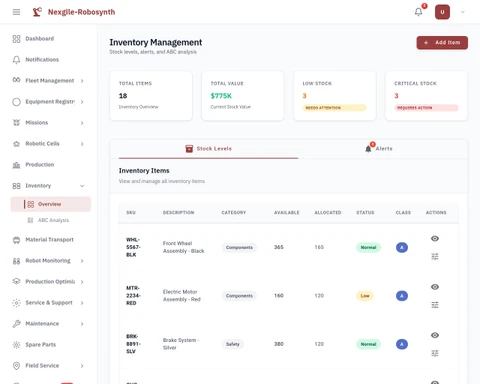Open the notifications bell in header
Viewport: 480px width, 384px height.
click(418, 12)
